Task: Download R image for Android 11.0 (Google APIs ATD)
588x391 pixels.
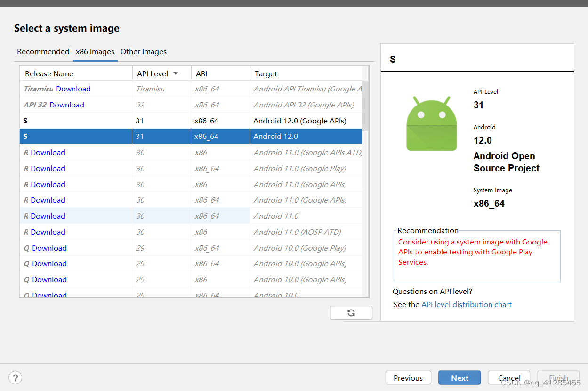Action: click(48, 153)
